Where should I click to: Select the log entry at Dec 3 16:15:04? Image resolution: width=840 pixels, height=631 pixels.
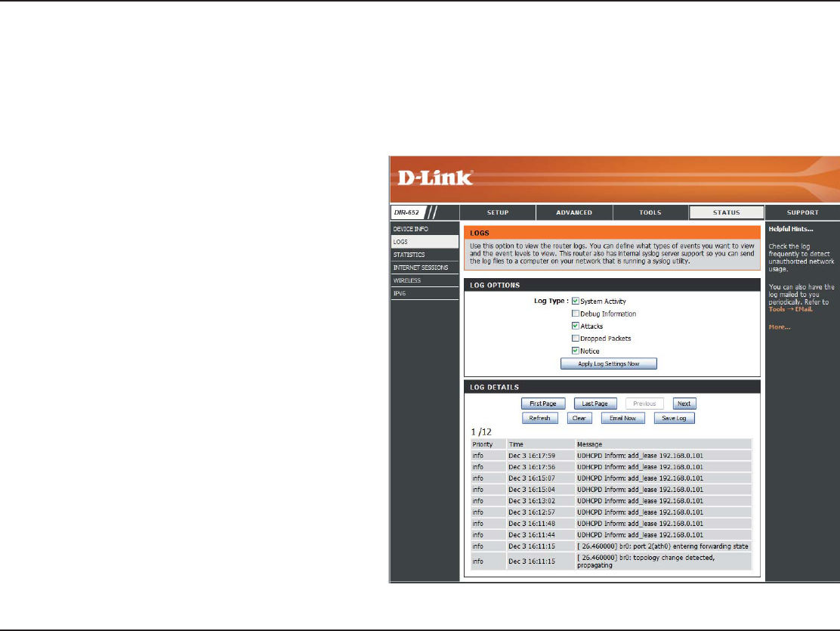pos(611,490)
